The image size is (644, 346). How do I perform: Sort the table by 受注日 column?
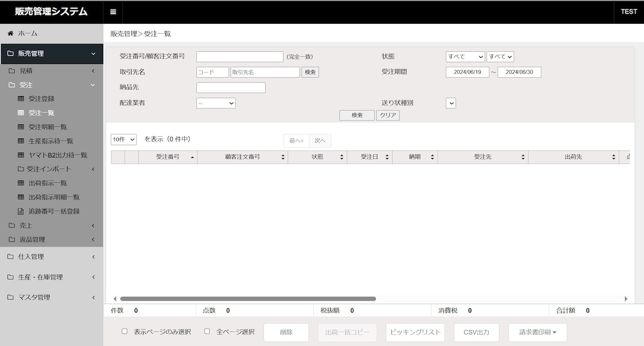370,157
